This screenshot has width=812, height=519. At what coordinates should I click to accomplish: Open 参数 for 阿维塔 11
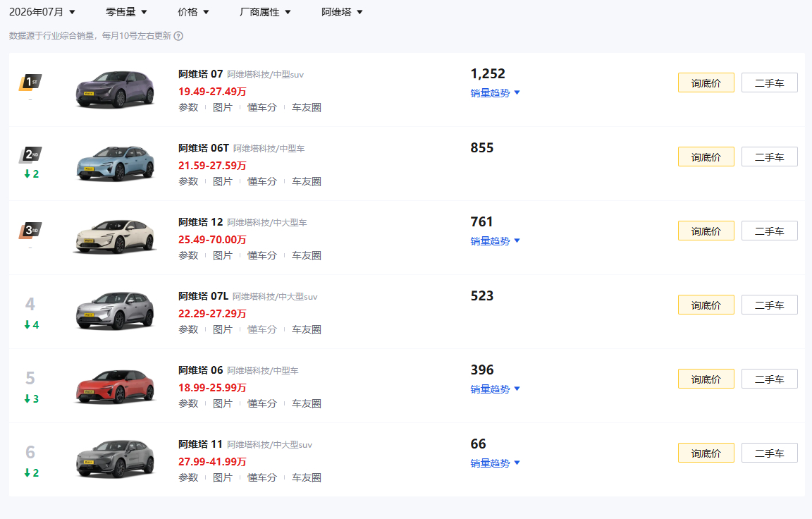coord(188,477)
